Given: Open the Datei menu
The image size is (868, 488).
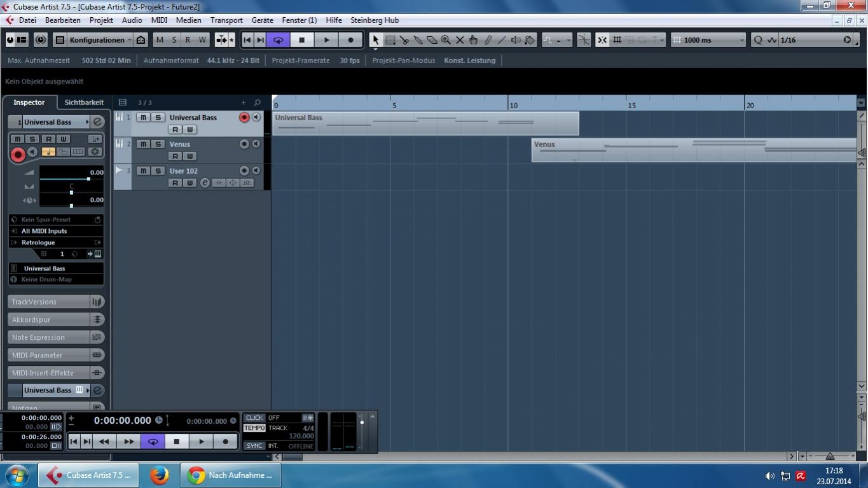Looking at the screenshot, I should pyautogui.click(x=27, y=20).
